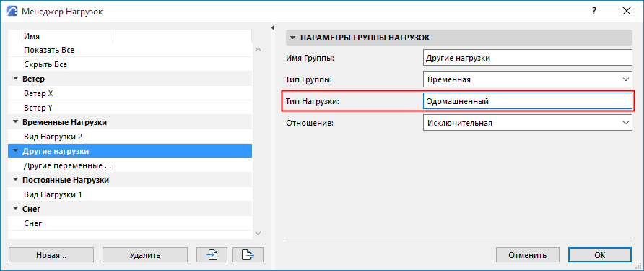
Task: Click the import load cases icon button
Action: click(x=212, y=255)
